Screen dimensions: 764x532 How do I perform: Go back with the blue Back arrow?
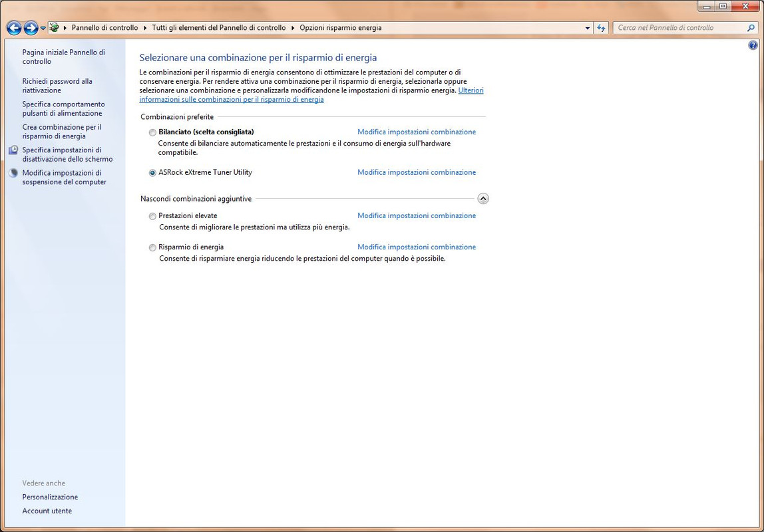(x=13, y=28)
